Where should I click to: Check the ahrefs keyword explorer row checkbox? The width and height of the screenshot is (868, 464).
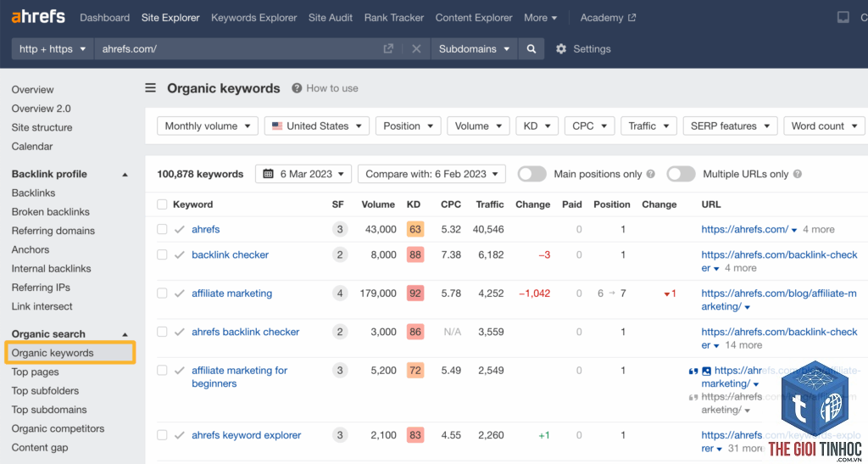(162, 435)
